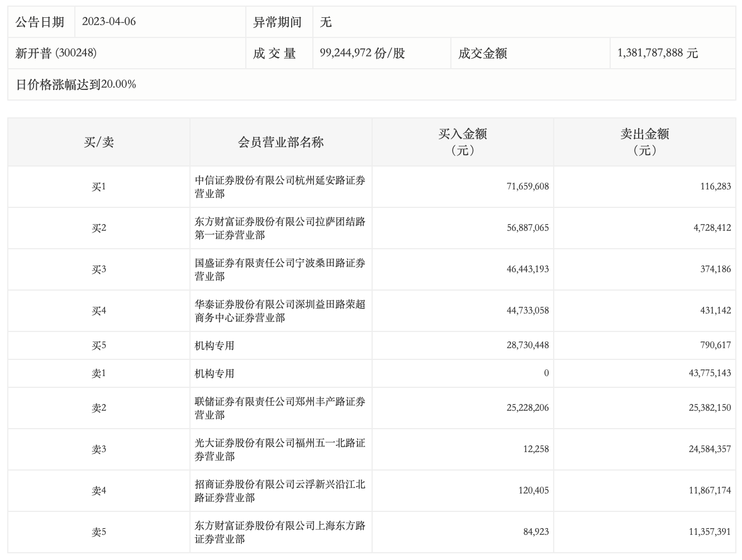Image resolution: width=742 pixels, height=560 pixels.
Task: Click the 成交金额 label
Action: [x=483, y=53]
